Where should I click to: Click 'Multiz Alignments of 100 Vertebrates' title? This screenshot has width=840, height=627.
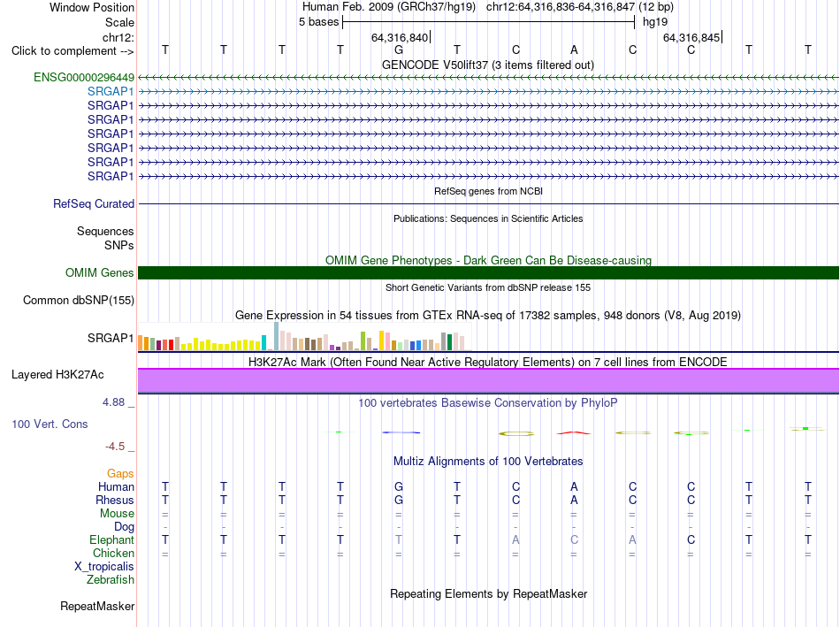(488, 462)
